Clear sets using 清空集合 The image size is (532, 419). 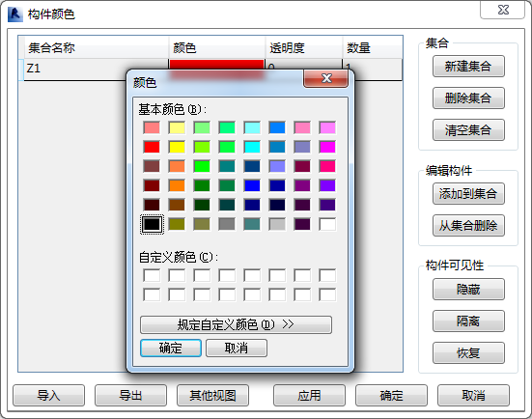(x=468, y=130)
